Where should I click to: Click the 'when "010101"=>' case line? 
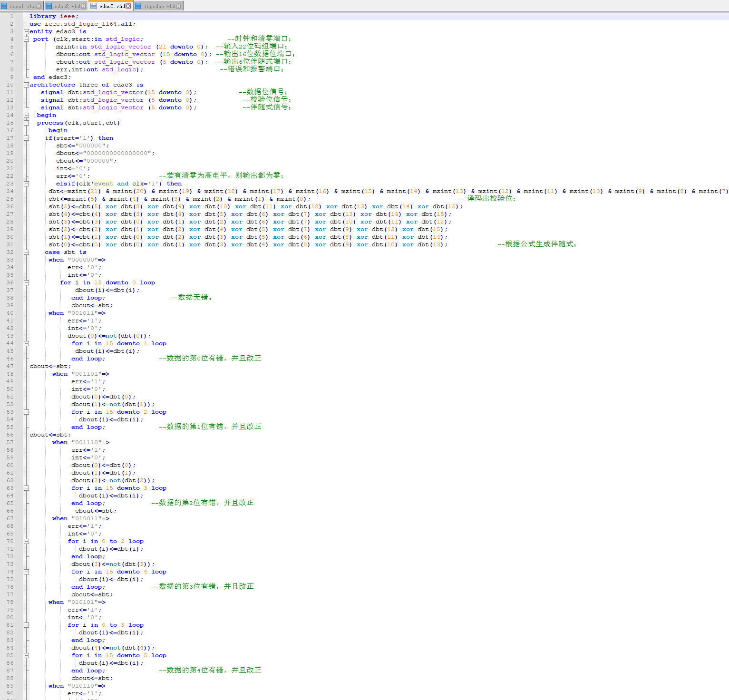point(77,602)
